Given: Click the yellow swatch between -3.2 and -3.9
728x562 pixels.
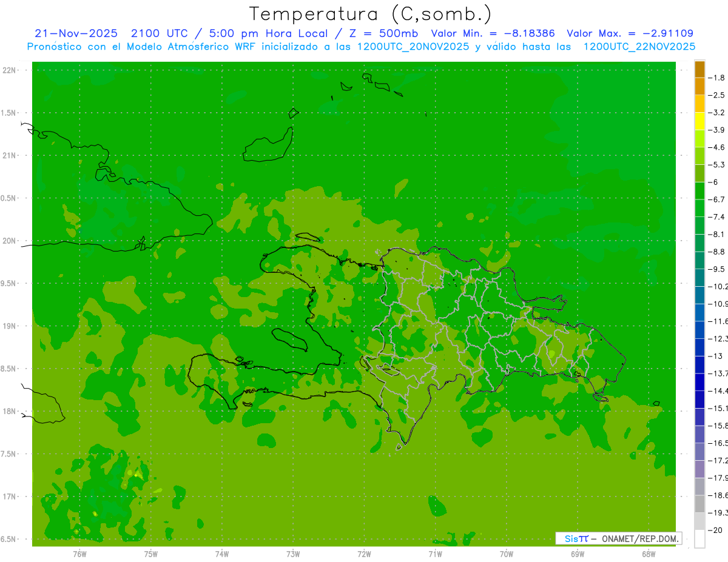Looking at the screenshot, I should pyautogui.click(x=699, y=121).
